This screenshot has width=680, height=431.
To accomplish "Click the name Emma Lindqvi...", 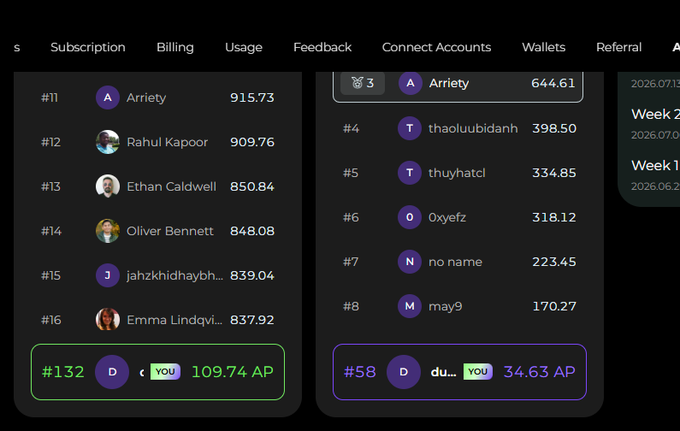I will pyautogui.click(x=174, y=320).
